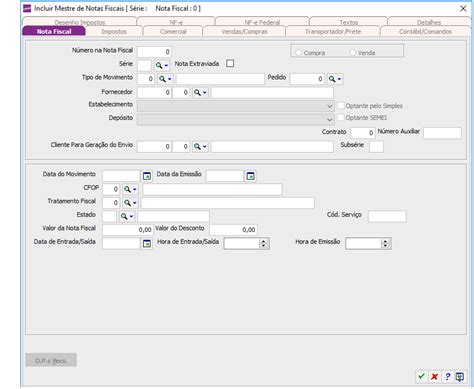Toggle Optante pelo Simples checkbox
This screenshot has height=389, width=474.
(x=340, y=105)
